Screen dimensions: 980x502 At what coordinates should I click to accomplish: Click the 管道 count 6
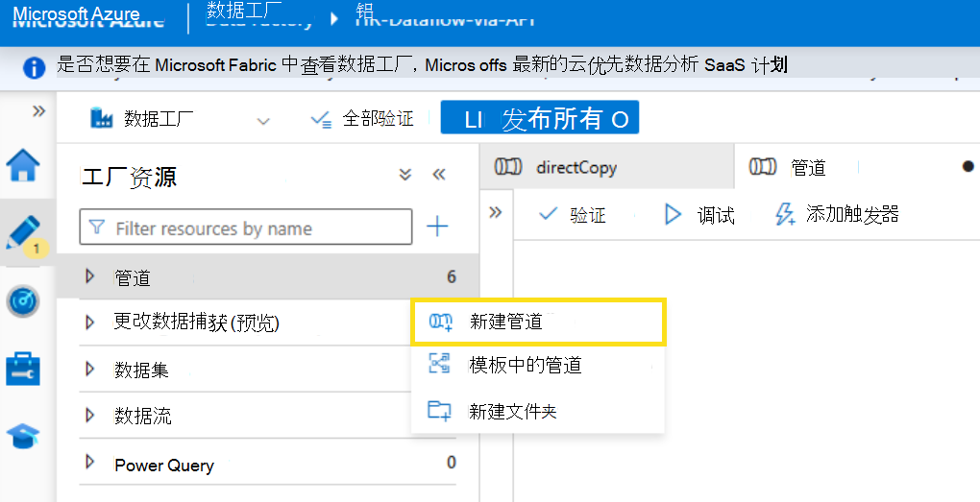[452, 276]
